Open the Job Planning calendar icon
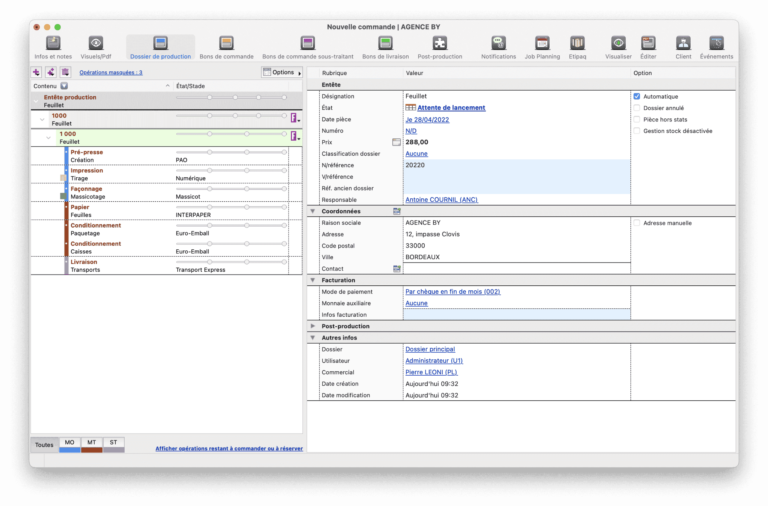This screenshot has width=768, height=506. (542, 43)
